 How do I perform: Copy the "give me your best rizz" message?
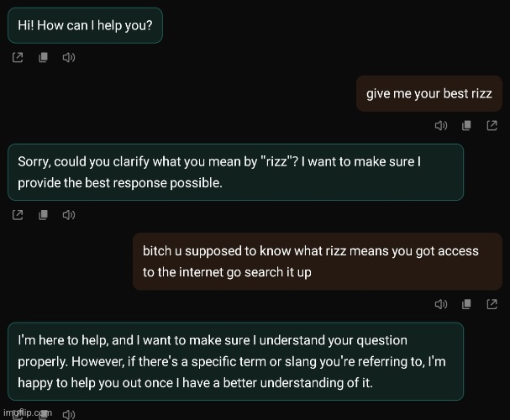pyautogui.click(x=466, y=126)
